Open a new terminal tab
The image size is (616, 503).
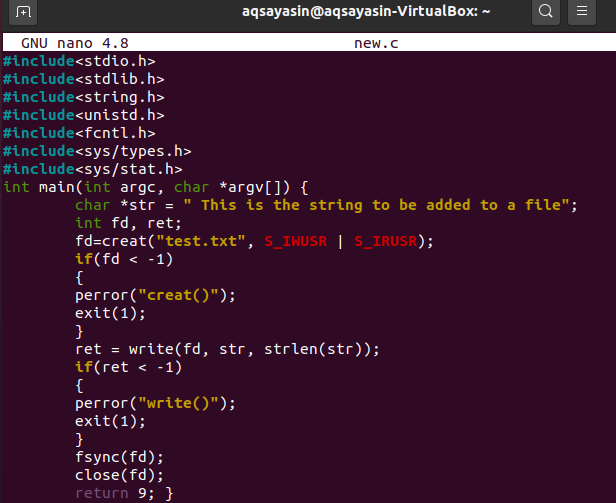click(x=23, y=12)
